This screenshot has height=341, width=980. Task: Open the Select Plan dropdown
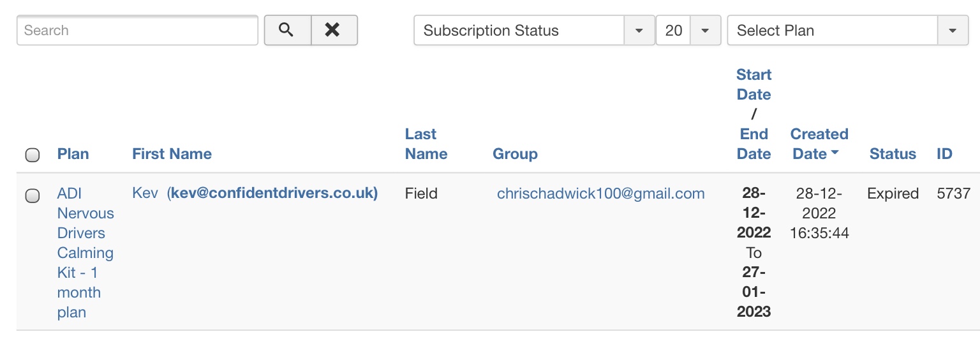point(848,30)
